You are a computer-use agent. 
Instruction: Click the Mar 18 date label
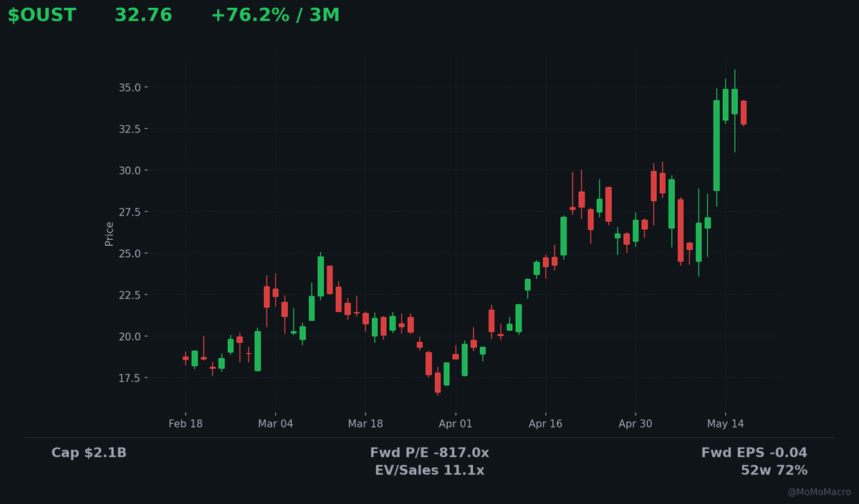pyautogui.click(x=365, y=424)
